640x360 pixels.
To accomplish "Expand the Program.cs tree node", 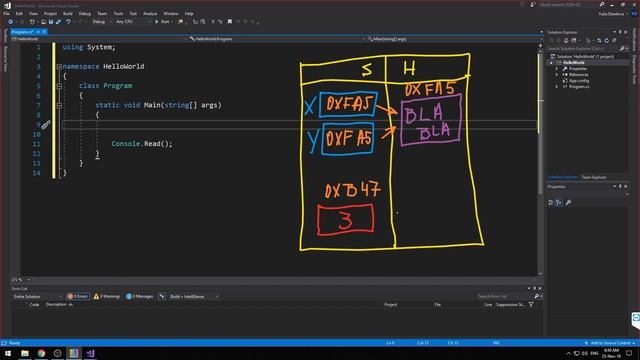I will pos(557,87).
